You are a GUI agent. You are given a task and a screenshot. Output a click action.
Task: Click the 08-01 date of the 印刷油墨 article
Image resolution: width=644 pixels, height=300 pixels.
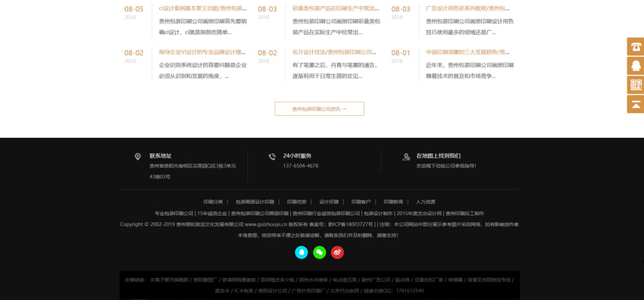click(401, 53)
